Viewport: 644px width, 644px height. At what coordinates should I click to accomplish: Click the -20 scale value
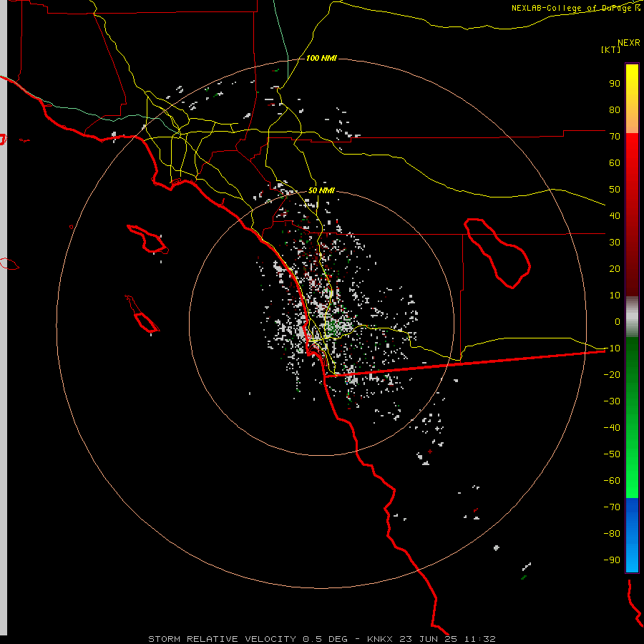click(612, 374)
